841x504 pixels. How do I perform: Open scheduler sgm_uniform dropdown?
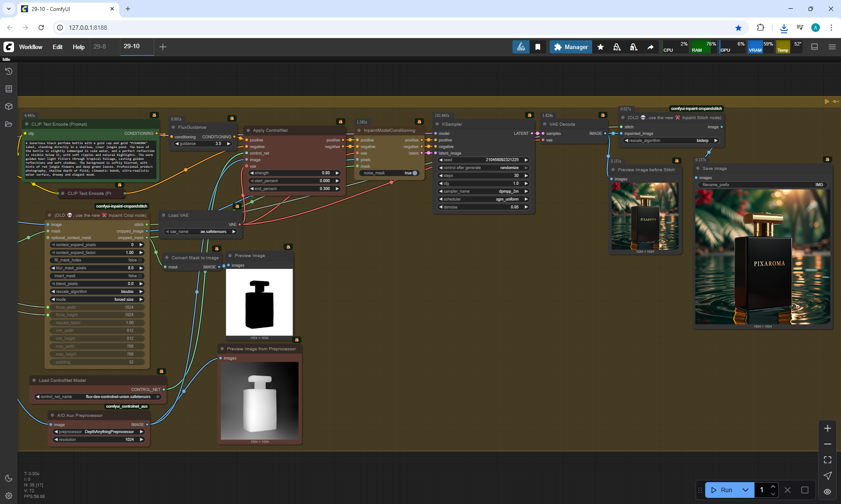[483, 199]
